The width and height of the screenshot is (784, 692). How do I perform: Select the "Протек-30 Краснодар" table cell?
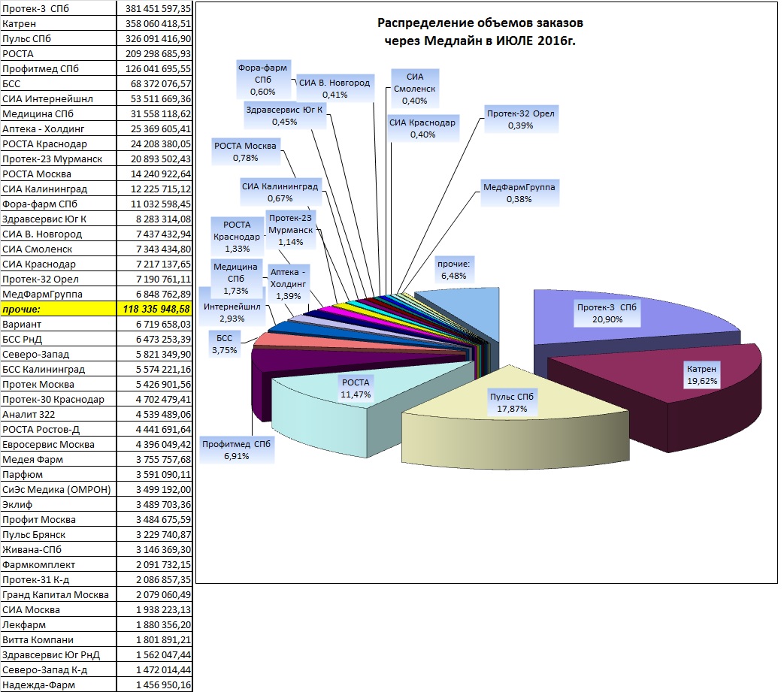point(59,399)
